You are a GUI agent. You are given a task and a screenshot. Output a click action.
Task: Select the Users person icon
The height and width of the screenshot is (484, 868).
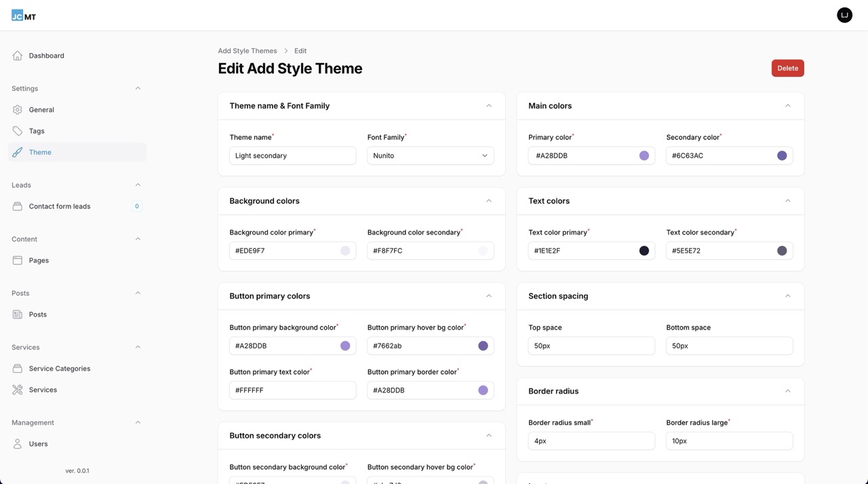click(x=17, y=443)
